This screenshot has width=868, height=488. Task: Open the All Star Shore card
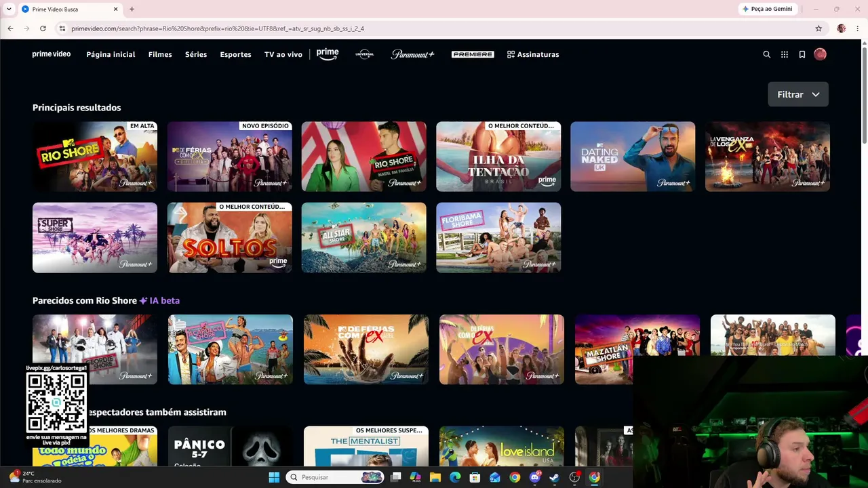pyautogui.click(x=364, y=238)
